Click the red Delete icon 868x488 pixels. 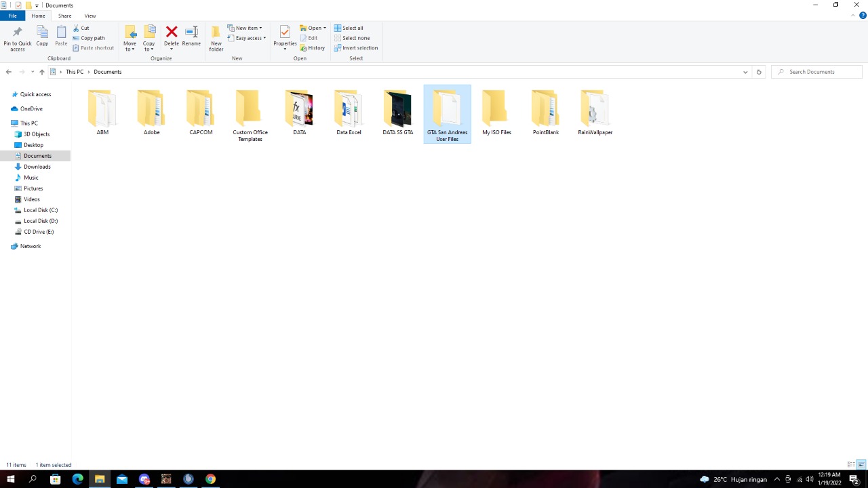click(172, 32)
